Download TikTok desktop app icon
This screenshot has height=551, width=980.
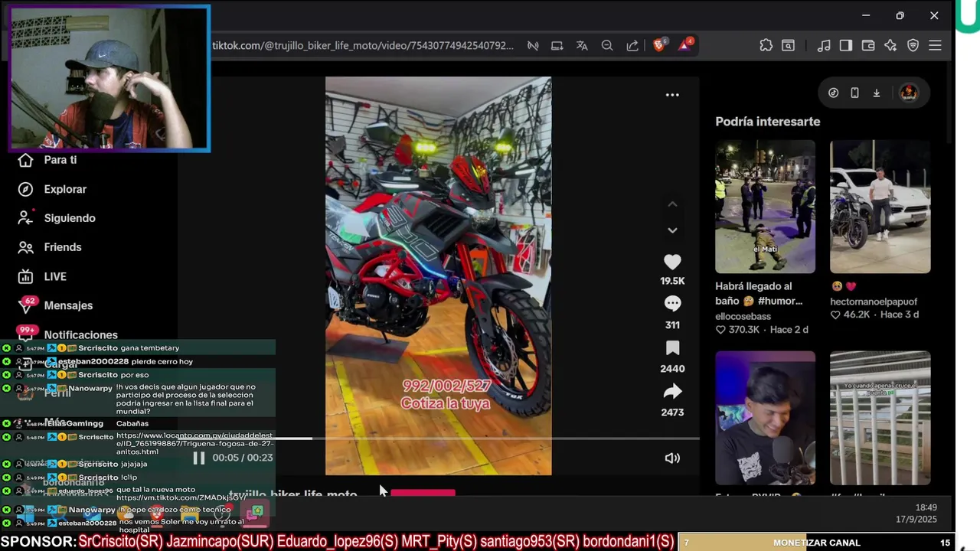pyautogui.click(x=877, y=93)
